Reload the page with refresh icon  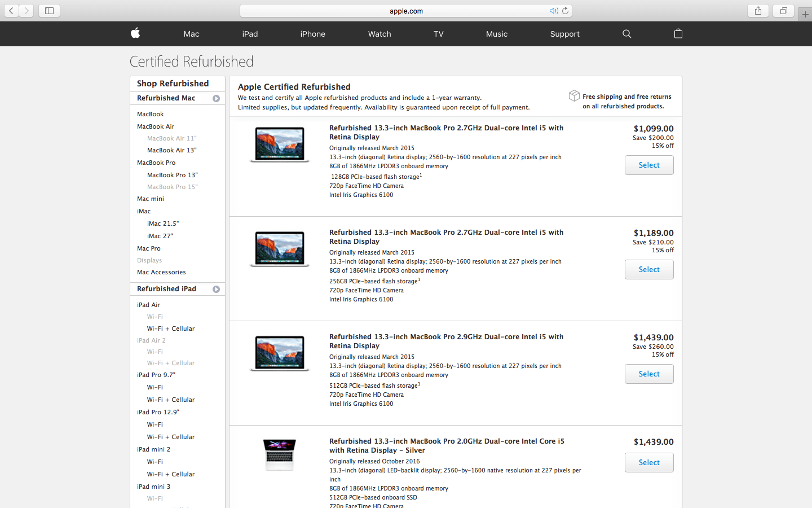point(565,11)
